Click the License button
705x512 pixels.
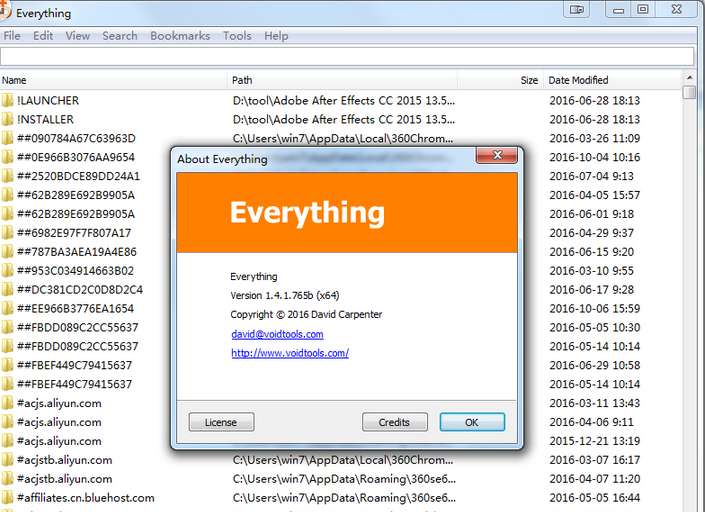[x=221, y=422]
